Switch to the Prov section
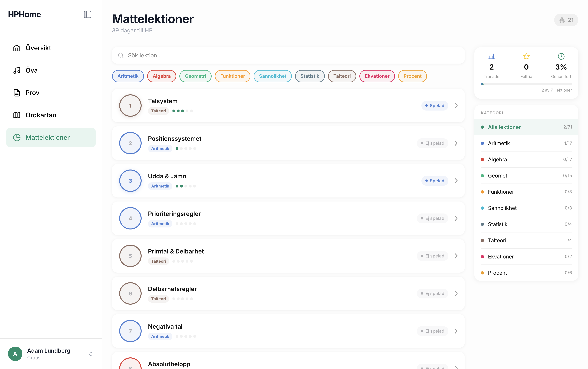This screenshot has height=369, width=588. tap(32, 93)
